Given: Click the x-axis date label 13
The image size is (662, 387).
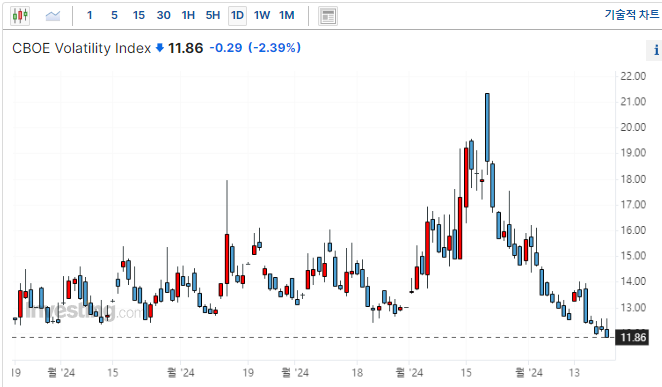Looking at the screenshot, I should pyautogui.click(x=574, y=373).
